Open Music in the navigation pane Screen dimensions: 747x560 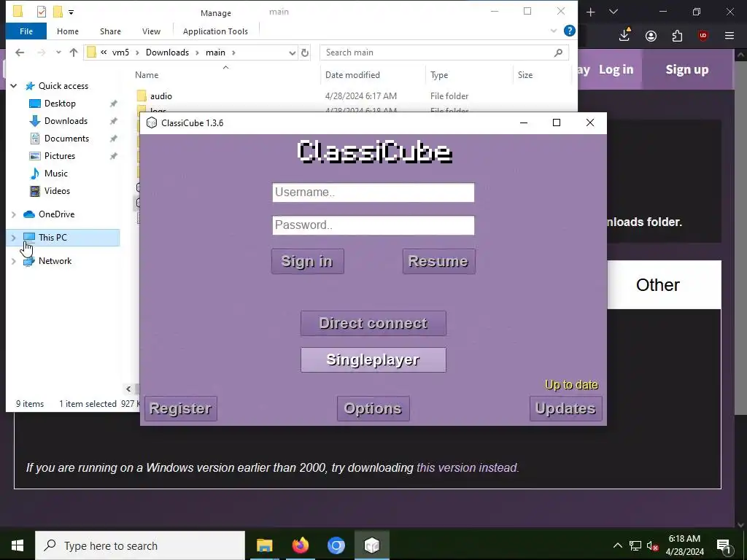coord(55,174)
